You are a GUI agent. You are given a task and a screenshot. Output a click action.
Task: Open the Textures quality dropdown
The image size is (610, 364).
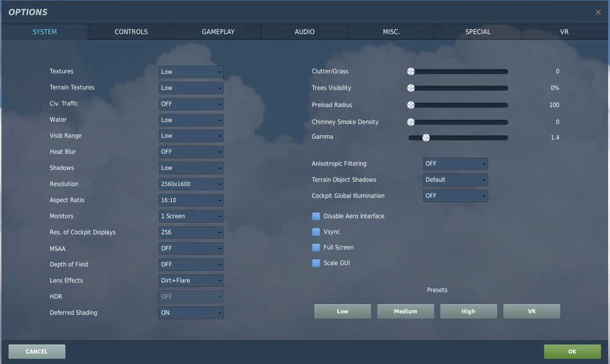pos(191,71)
